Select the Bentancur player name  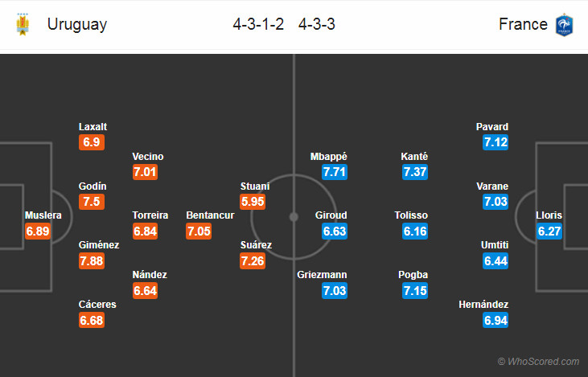click(x=211, y=215)
